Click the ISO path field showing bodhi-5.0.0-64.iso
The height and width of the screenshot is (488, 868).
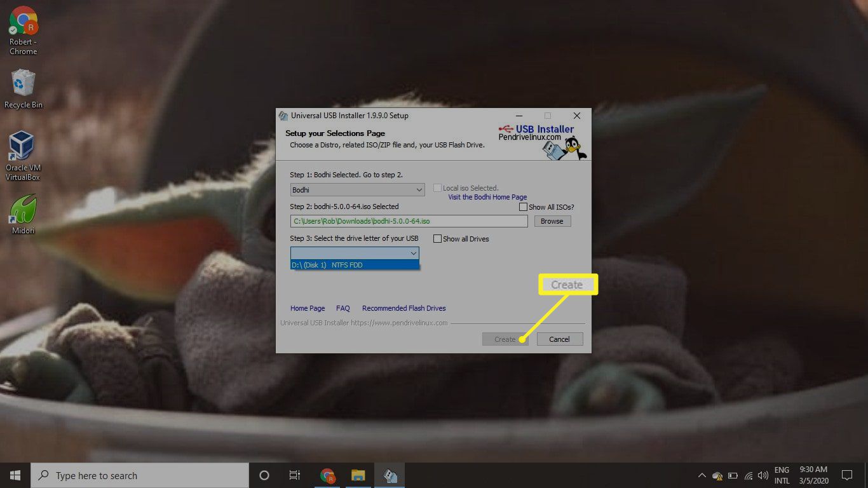409,221
